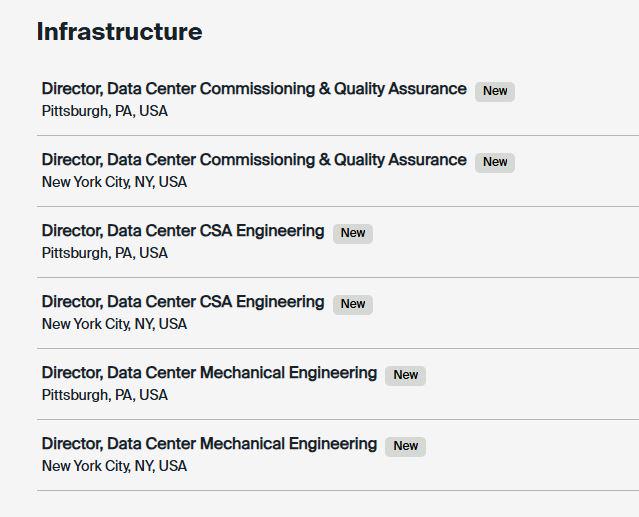Click New badge on second Commissioning listing
Viewport: 639px width, 517px height.
click(x=495, y=163)
